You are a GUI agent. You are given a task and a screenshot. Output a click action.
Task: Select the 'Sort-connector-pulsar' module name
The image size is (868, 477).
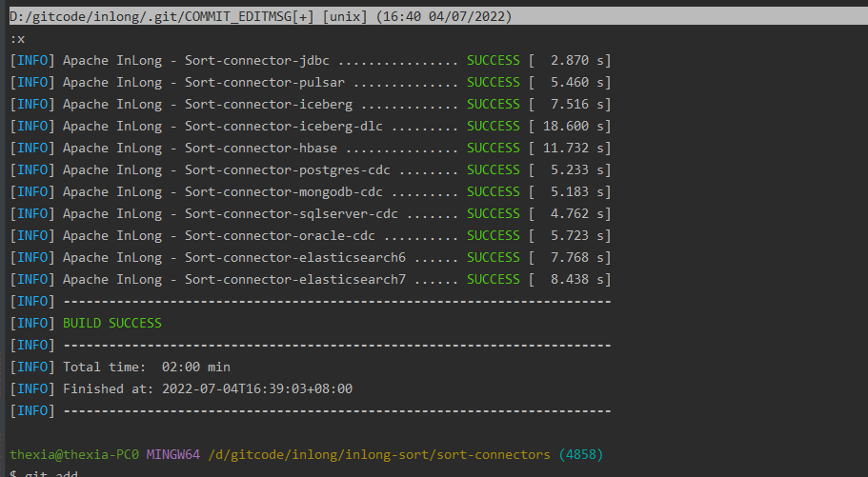[265, 83]
